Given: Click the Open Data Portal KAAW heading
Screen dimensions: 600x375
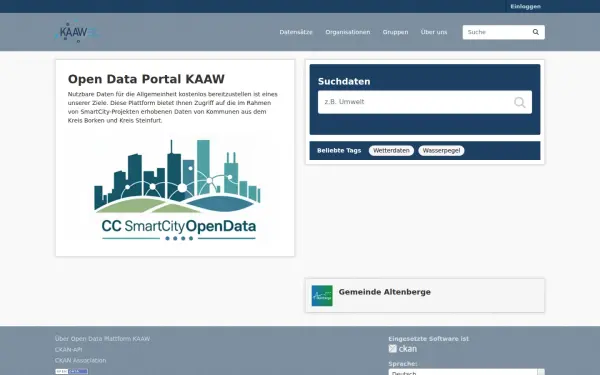Looking at the screenshot, I should [146, 79].
